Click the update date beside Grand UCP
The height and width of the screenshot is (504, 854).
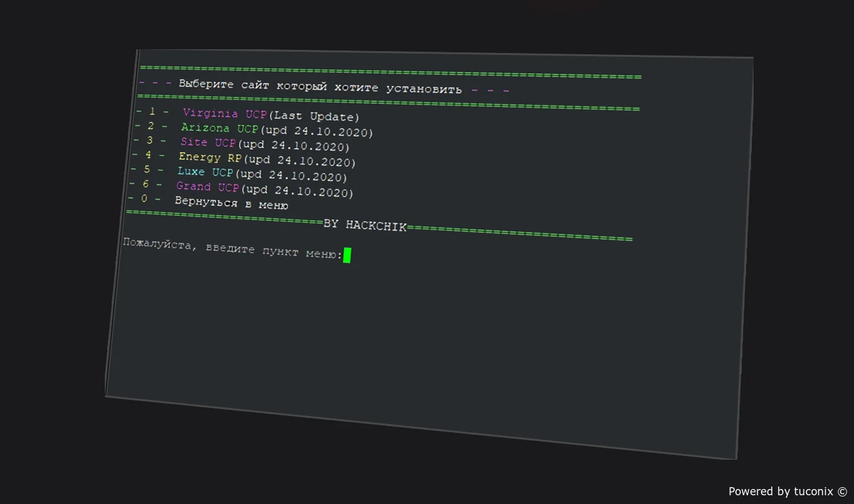(297, 190)
